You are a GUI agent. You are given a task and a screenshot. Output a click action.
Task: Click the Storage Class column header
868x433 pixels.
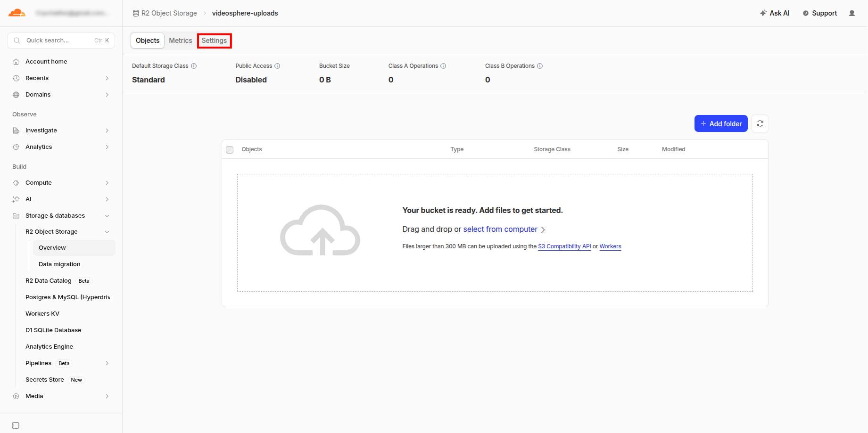(x=552, y=149)
